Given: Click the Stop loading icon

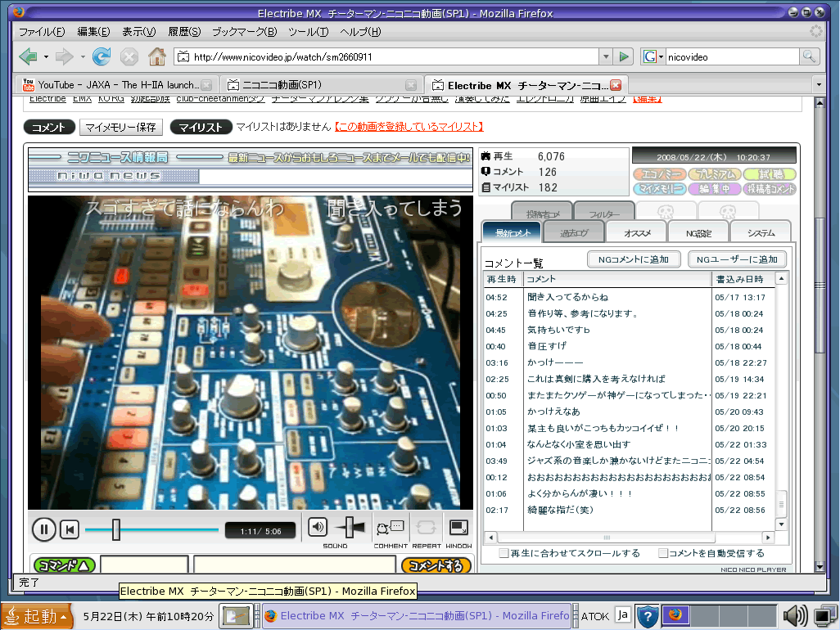Looking at the screenshot, I should point(129,56).
